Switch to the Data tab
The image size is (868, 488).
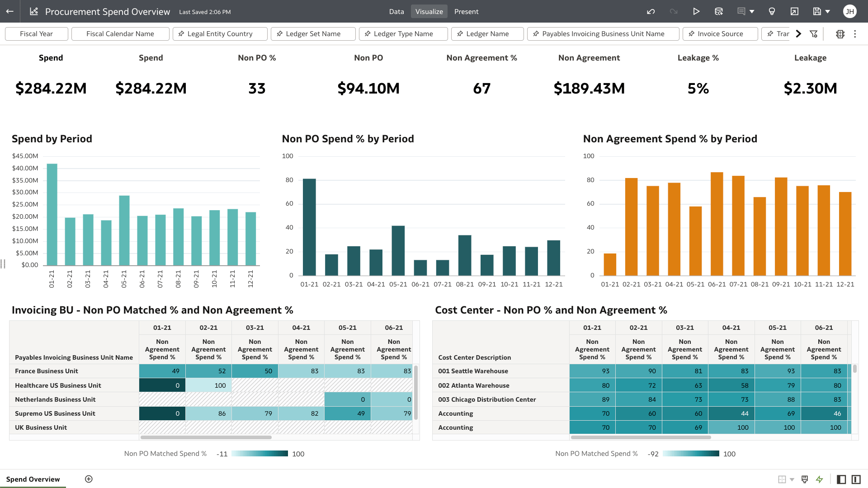click(396, 11)
